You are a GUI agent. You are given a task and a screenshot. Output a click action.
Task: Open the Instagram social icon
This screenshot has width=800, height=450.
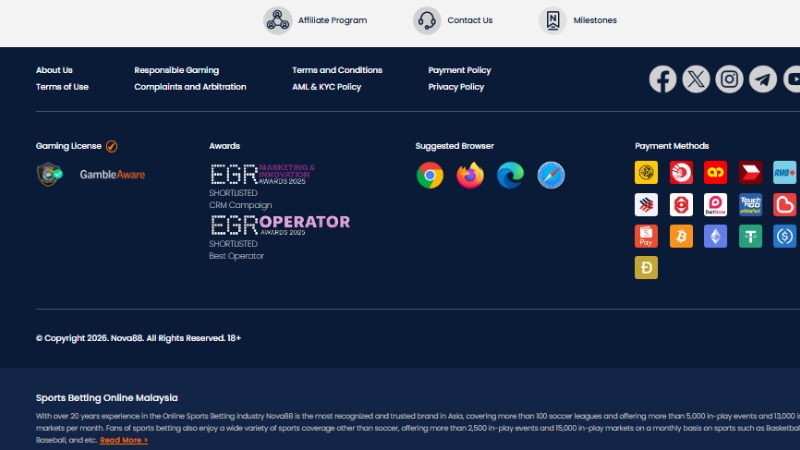click(x=729, y=79)
